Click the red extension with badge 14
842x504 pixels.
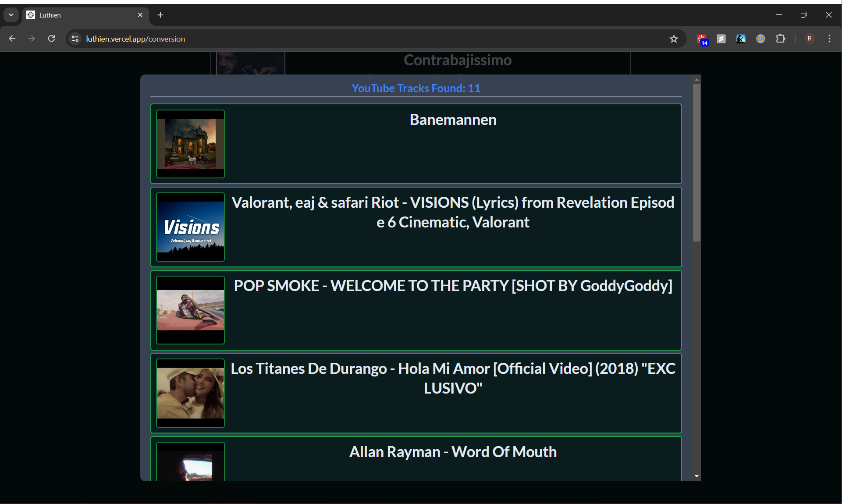pyautogui.click(x=702, y=39)
